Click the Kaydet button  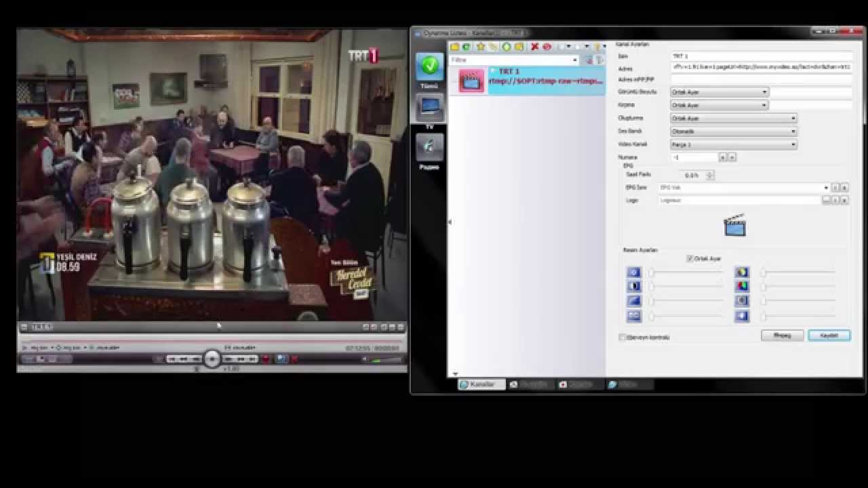[x=829, y=335]
